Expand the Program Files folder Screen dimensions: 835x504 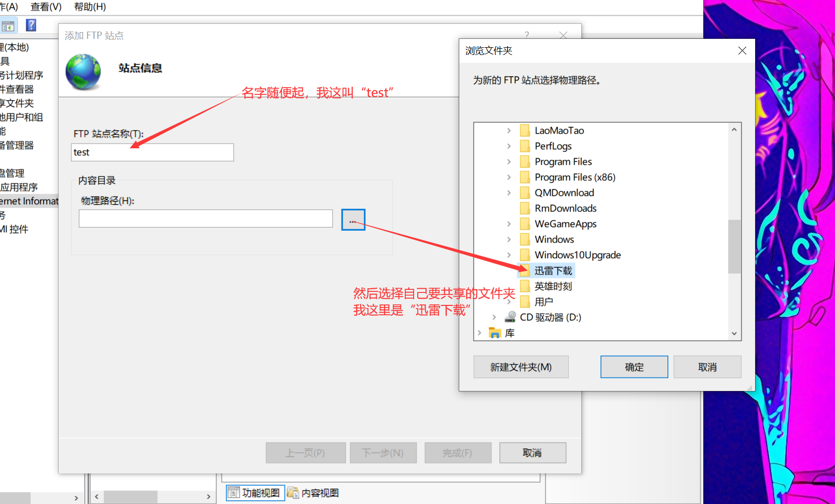point(509,162)
